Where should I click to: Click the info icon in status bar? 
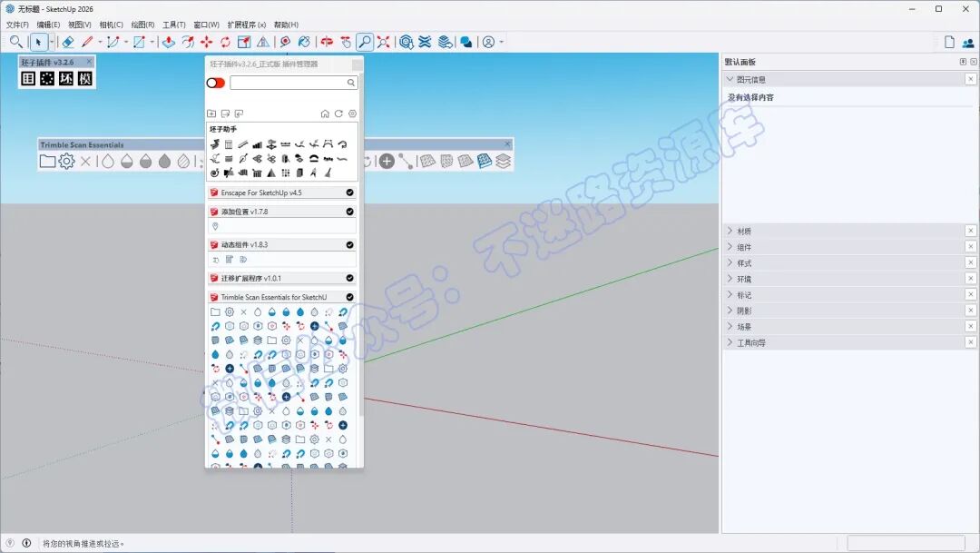pyautogui.click(x=26, y=543)
